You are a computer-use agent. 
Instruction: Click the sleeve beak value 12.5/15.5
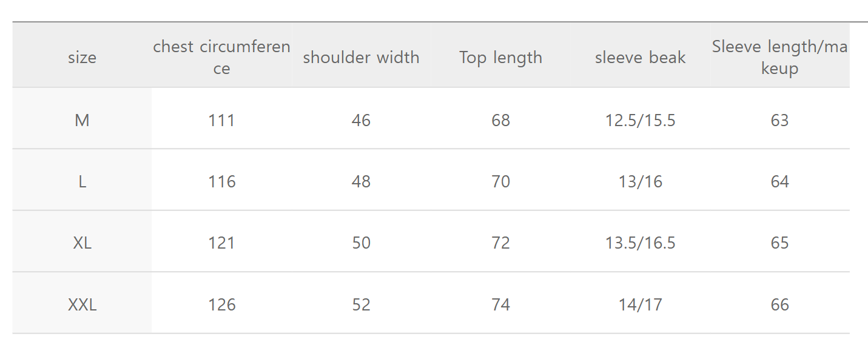point(640,120)
